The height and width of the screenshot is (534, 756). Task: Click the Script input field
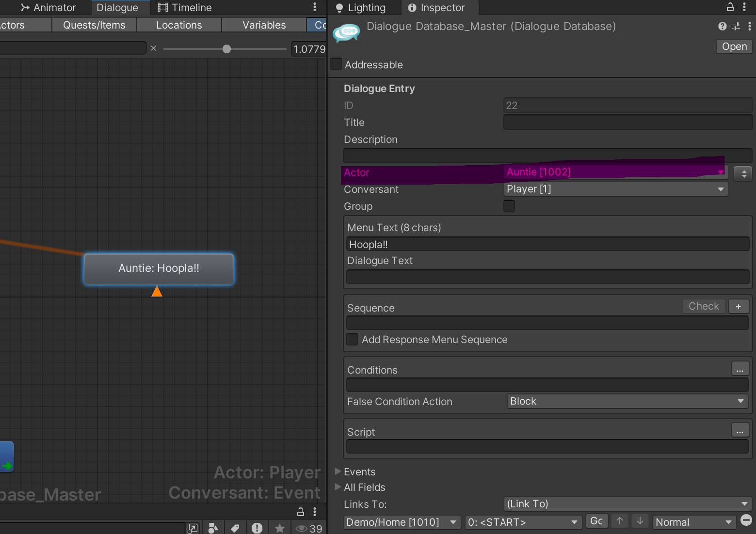547,446
